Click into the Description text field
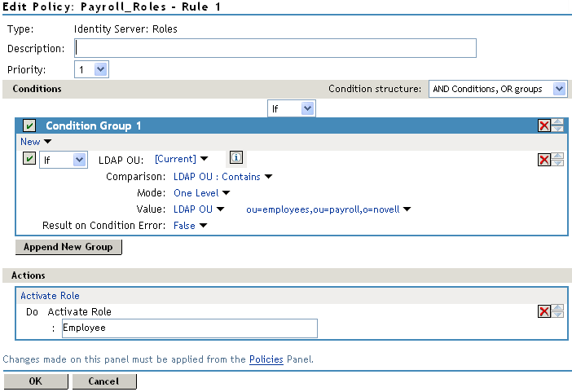572x392 pixels. pos(275,49)
